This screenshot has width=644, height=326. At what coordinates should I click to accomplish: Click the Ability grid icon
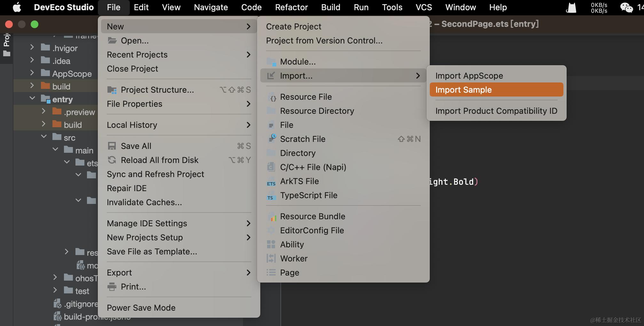point(271,244)
